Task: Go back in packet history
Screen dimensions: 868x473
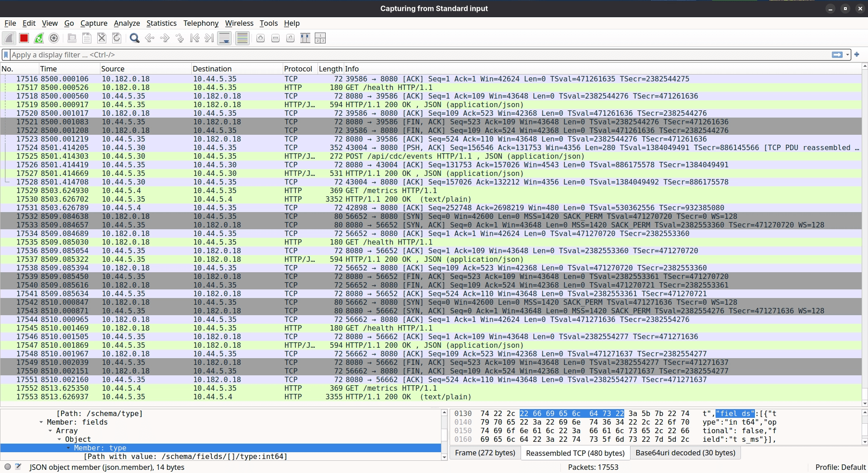Action: (150, 38)
